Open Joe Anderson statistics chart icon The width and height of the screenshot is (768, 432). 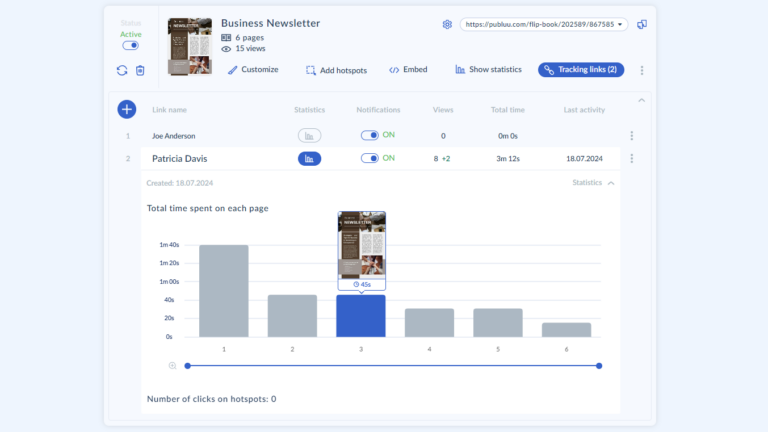tap(309, 136)
